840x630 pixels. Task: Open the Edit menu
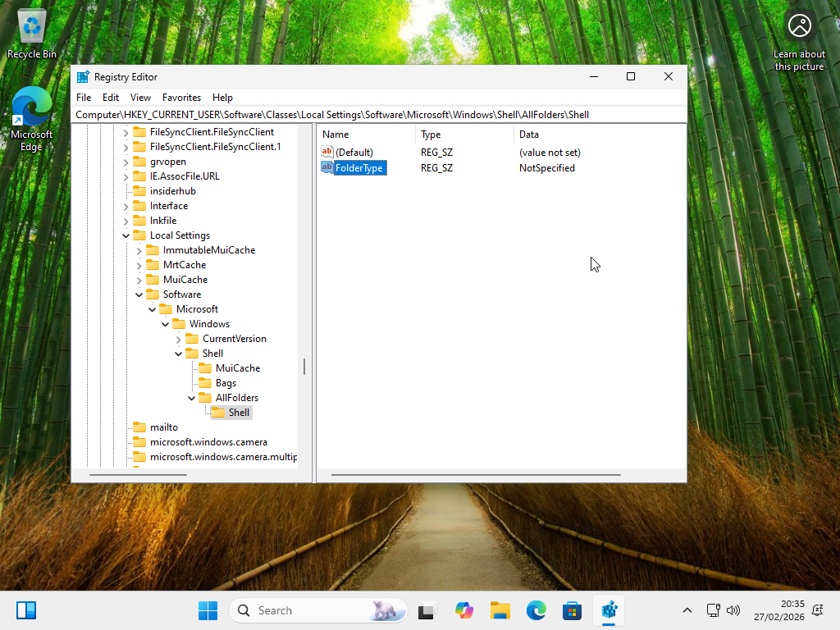(x=111, y=98)
